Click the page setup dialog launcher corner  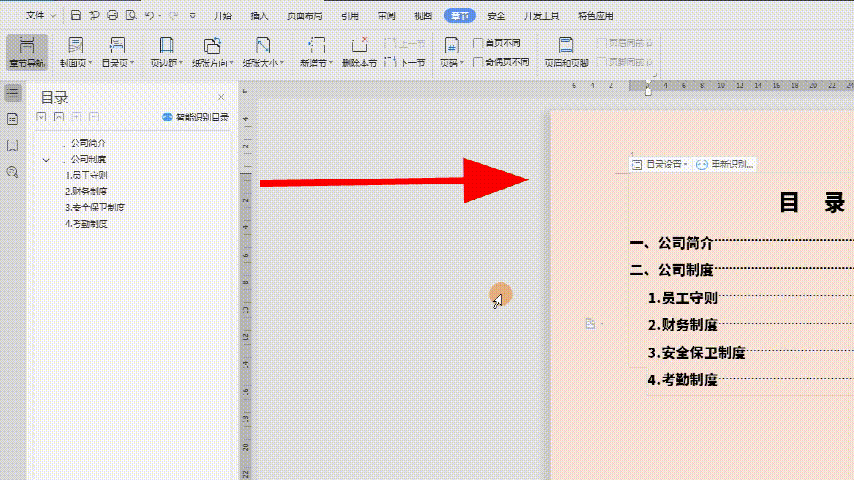(x=654, y=75)
